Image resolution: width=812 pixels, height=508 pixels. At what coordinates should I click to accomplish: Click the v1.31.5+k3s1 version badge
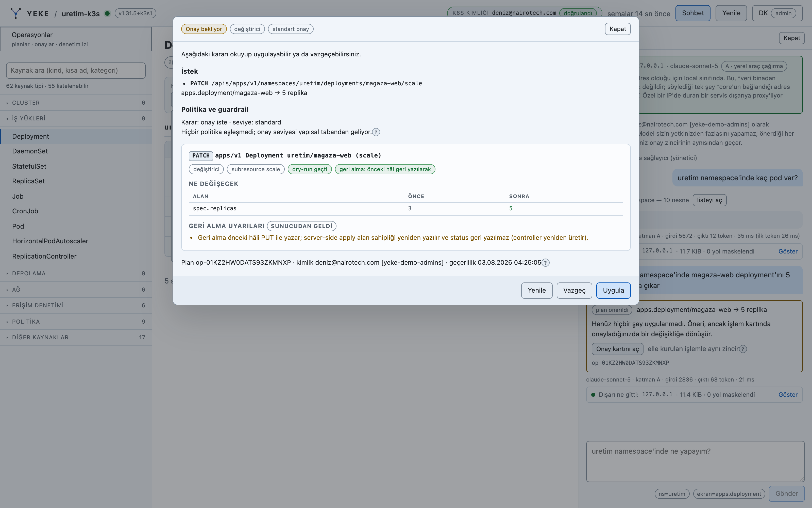point(135,13)
